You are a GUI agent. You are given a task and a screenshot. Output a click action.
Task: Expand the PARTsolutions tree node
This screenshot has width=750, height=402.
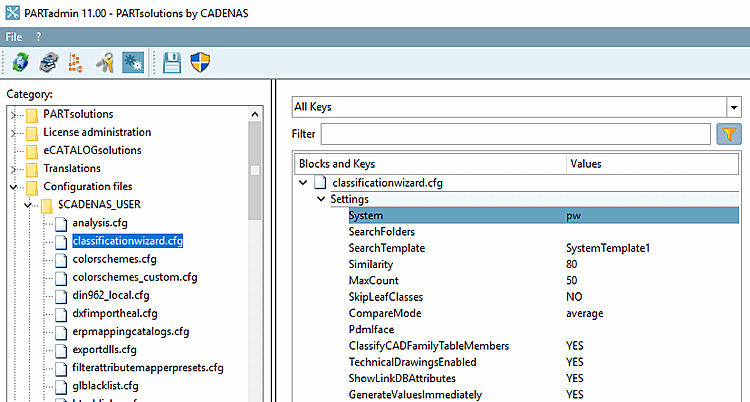(x=14, y=114)
